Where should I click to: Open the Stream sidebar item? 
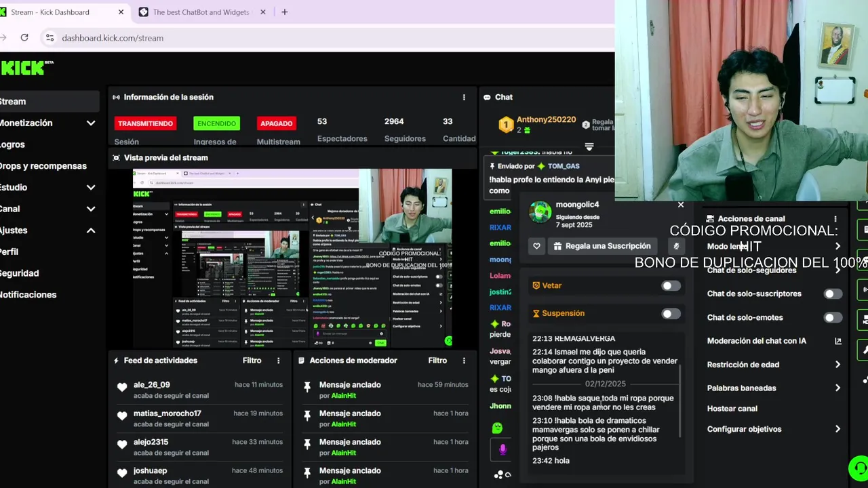(49, 102)
